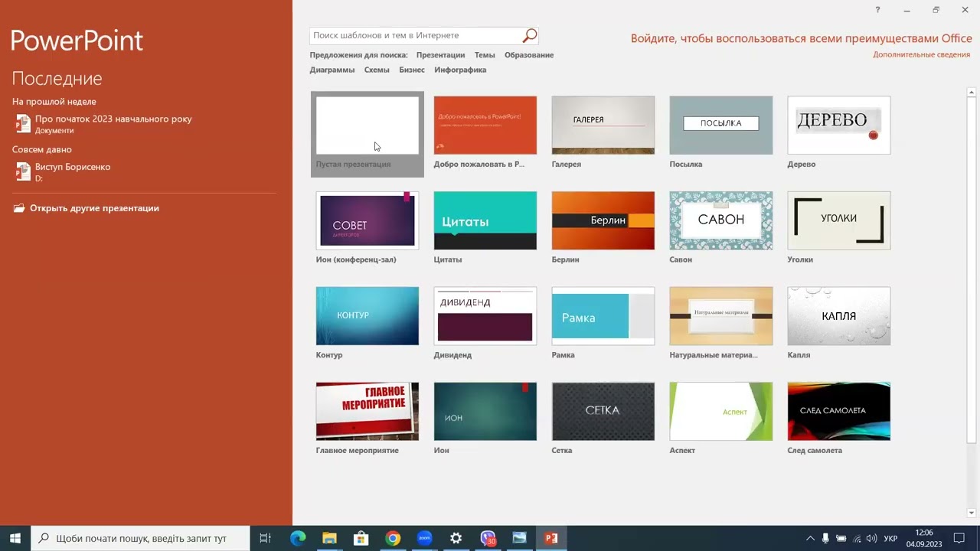Click the template search input field
Image resolution: width=980 pixels, height=551 pixels.
416,35
